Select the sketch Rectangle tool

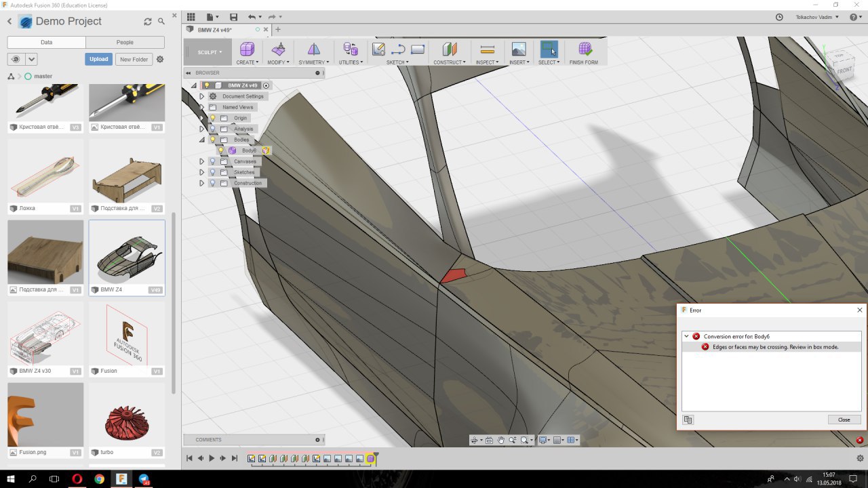point(418,49)
